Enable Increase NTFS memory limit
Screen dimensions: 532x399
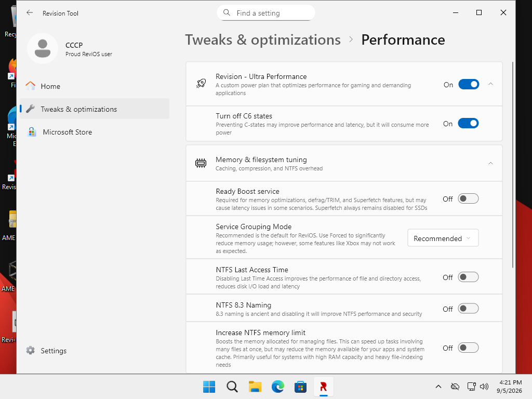click(468, 348)
